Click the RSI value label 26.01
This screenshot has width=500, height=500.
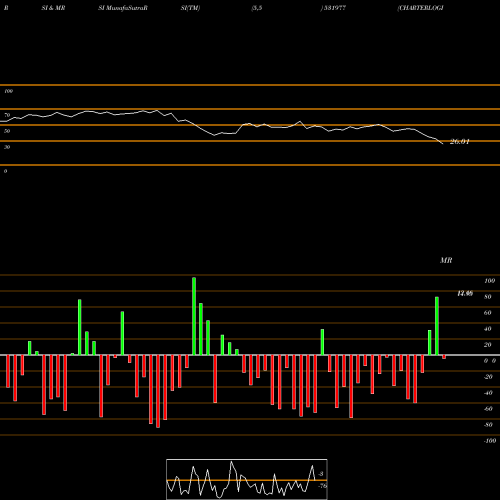click(x=460, y=142)
